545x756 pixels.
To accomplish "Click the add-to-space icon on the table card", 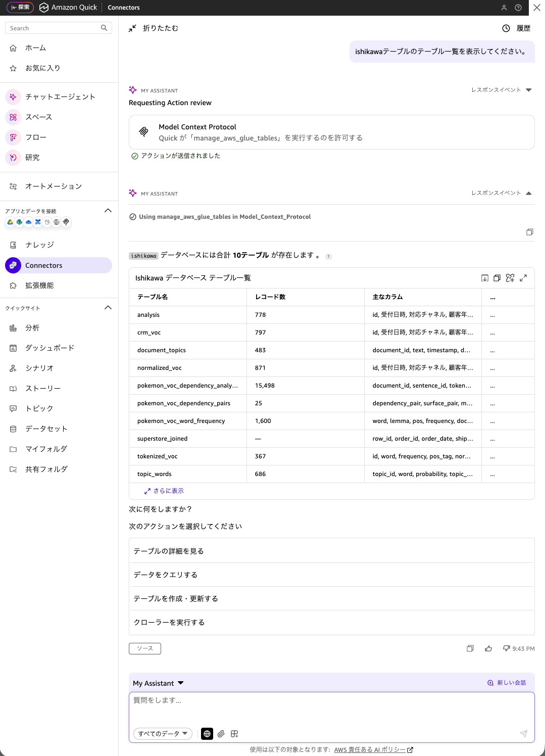I will click(510, 278).
